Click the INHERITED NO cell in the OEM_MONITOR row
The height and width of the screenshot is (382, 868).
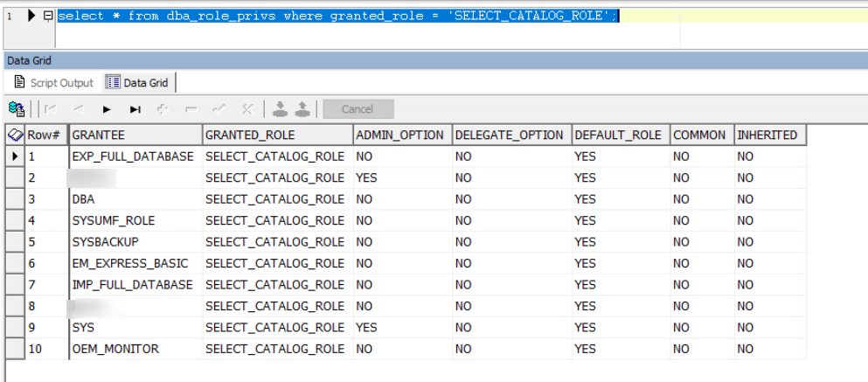[x=770, y=349]
